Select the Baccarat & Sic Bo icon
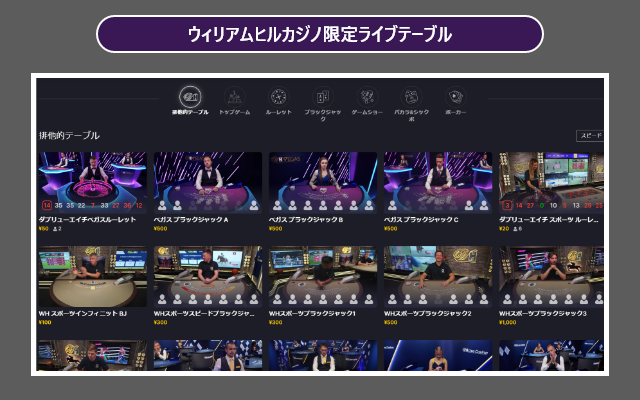Viewport: 640px width, 400px height. pos(411,97)
